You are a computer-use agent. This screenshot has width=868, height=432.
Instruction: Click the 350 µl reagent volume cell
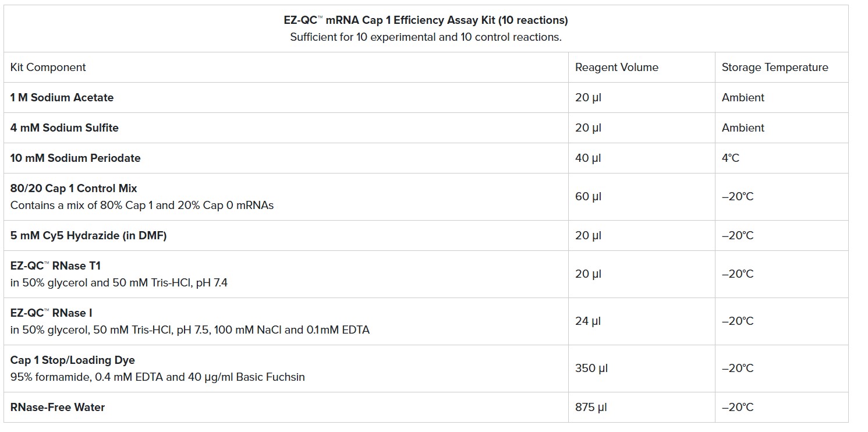tap(591, 369)
